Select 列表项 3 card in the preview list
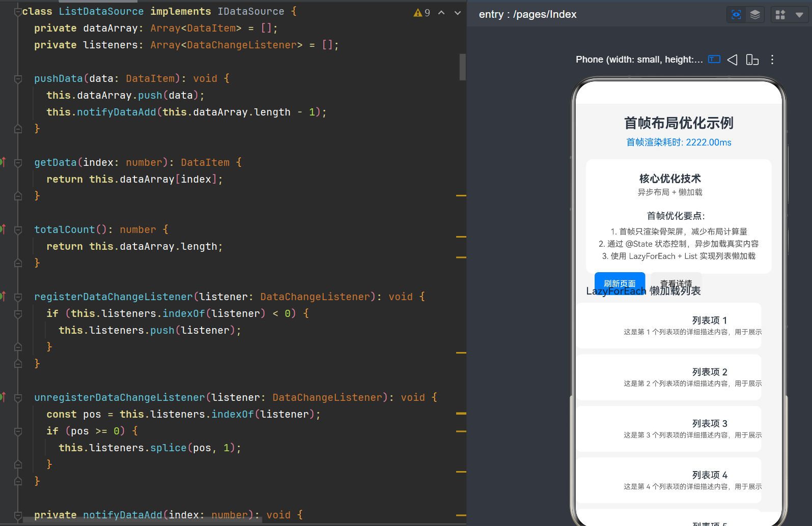Viewport: 812px width, 526px height. pyautogui.click(x=669, y=428)
